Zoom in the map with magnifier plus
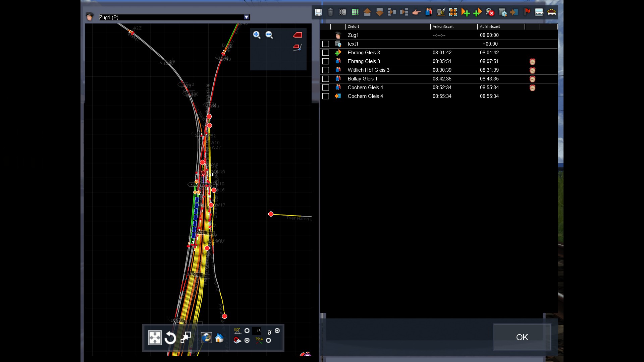The height and width of the screenshot is (362, 644). (x=257, y=35)
